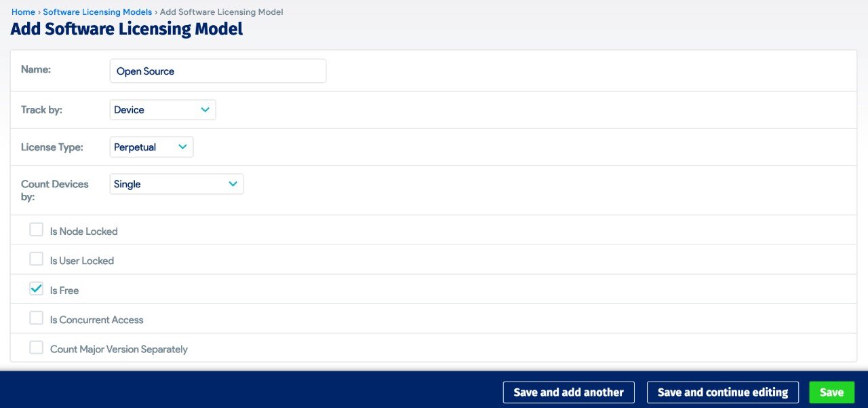Go to Home breadcrumb link

[23, 12]
